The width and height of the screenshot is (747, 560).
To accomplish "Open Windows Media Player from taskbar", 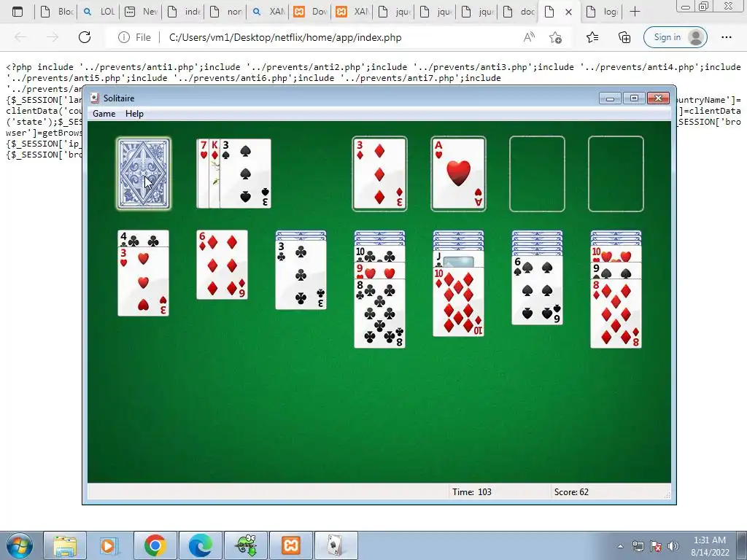I will coord(109,545).
